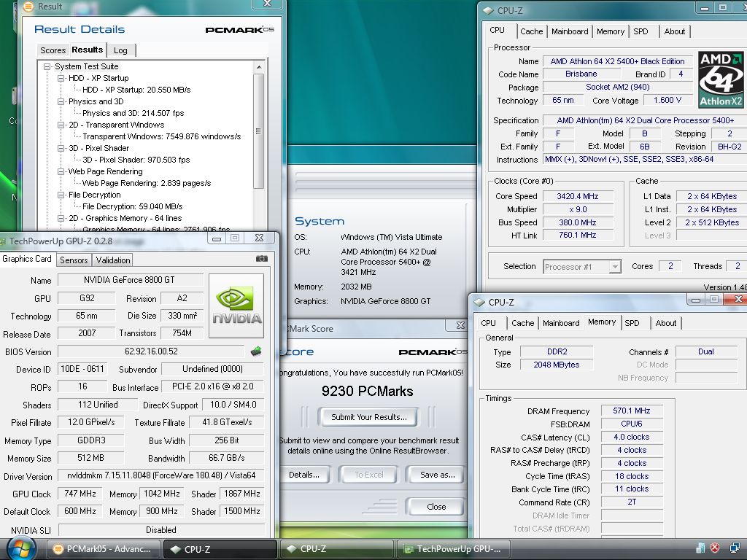Open SPD tab in top CPU-Z window

point(640,31)
